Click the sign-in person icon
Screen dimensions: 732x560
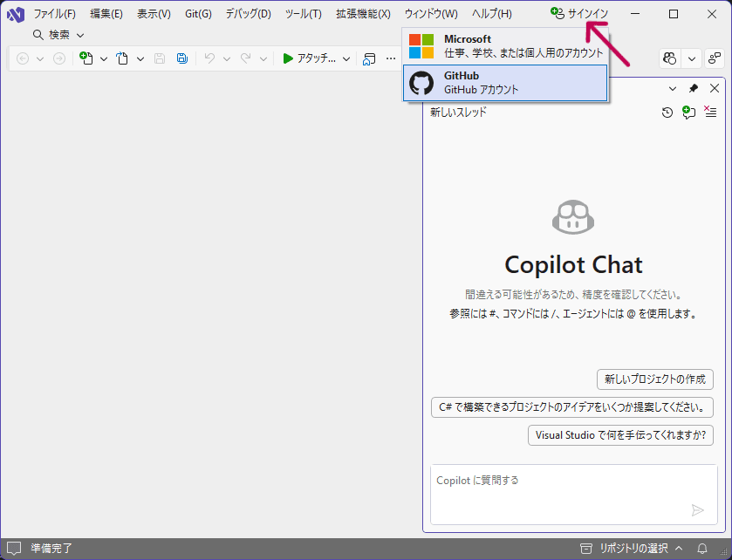click(x=558, y=14)
